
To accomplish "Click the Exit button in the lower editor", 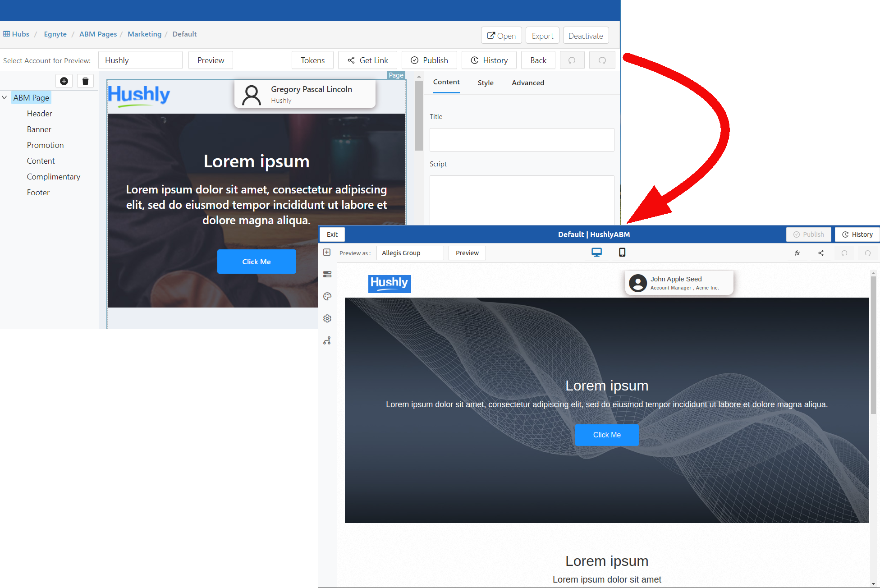I will coord(332,234).
